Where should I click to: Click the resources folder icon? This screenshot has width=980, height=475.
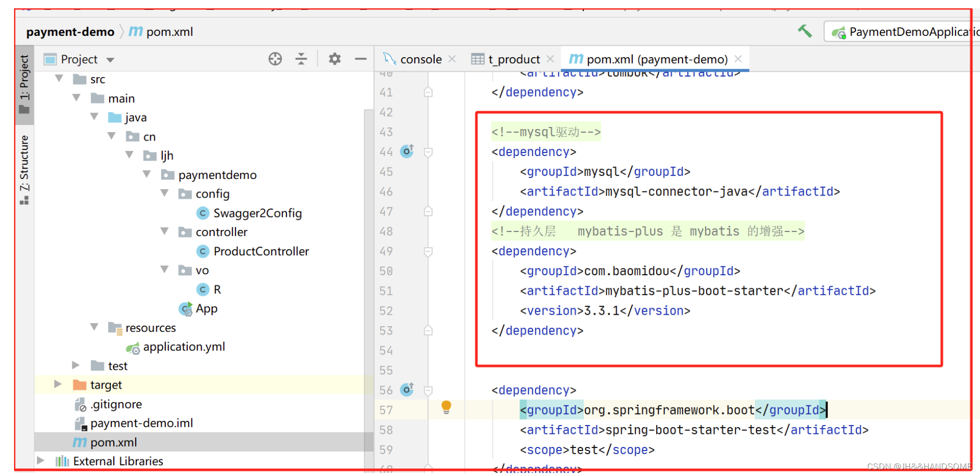[x=115, y=328]
